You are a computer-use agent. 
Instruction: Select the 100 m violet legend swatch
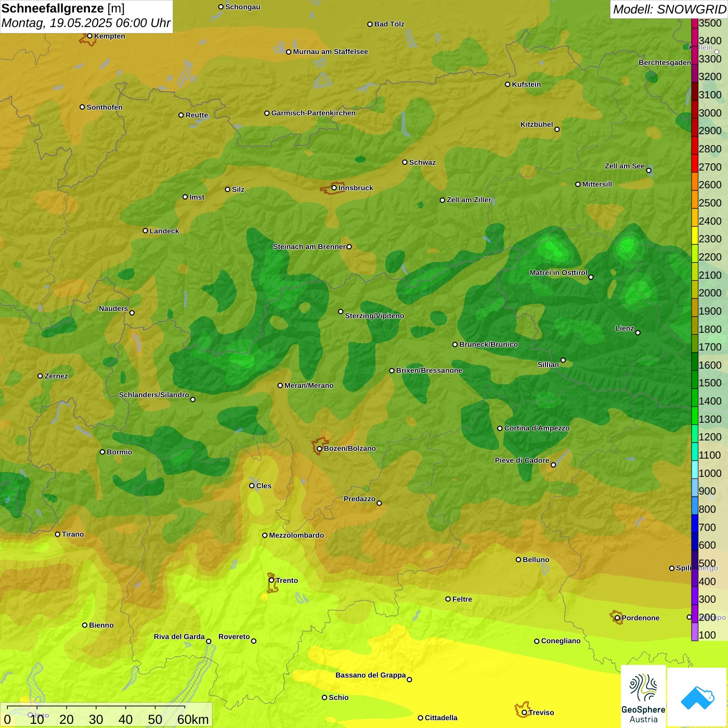point(694,632)
